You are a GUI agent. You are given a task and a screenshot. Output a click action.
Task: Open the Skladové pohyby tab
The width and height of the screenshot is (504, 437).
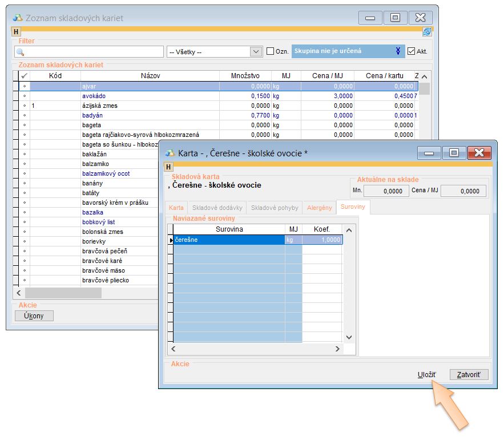click(x=274, y=208)
